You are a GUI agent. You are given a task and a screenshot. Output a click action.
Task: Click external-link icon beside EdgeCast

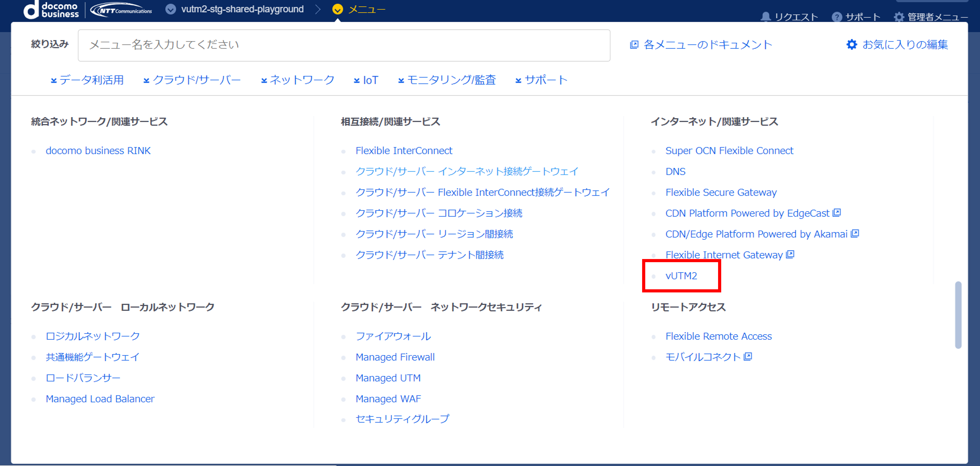837,213
